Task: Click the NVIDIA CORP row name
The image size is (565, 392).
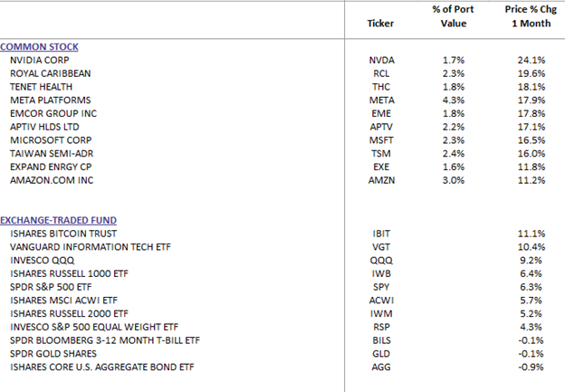Action: click(40, 60)
